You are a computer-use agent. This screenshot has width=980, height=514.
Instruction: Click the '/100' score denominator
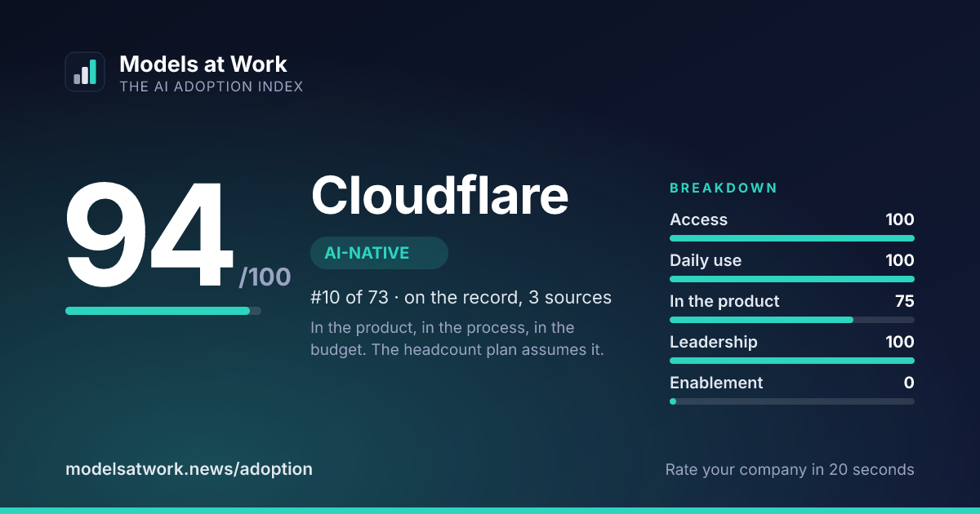click(265, 277)
